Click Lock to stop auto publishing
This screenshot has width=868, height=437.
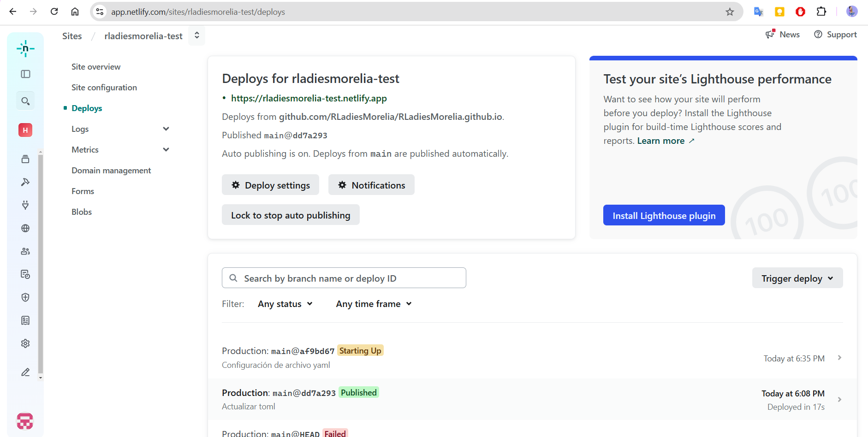click(291, 215)
